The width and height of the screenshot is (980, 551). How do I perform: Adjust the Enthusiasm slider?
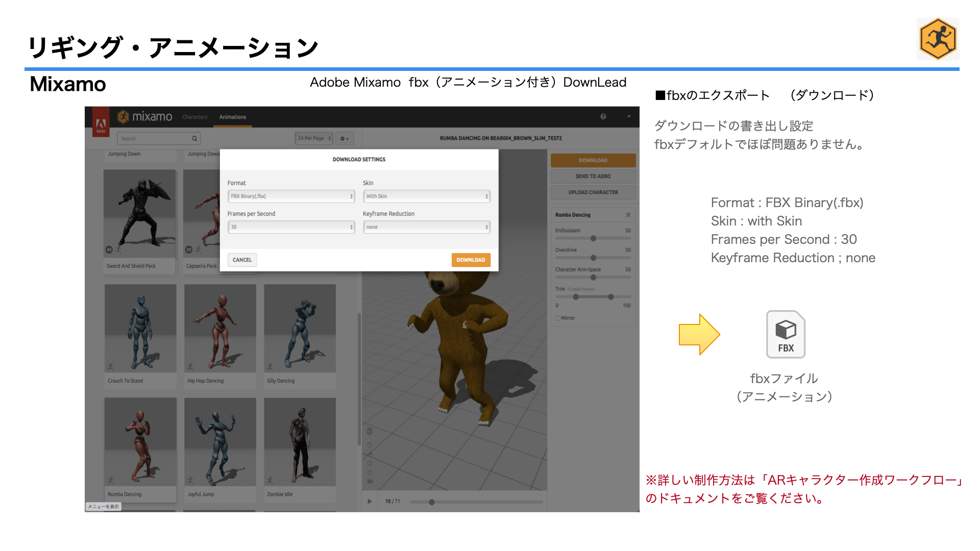coord(593,238)
